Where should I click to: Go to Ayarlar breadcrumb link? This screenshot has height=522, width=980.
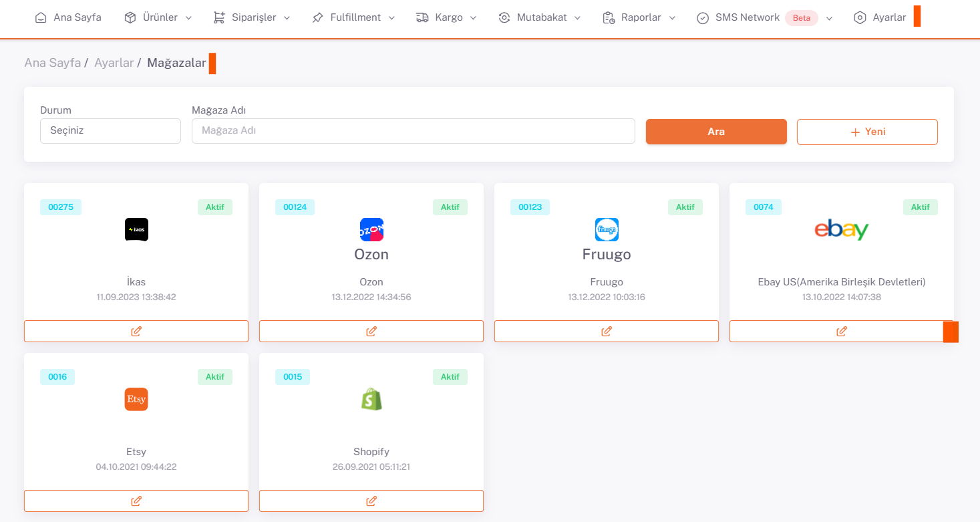click(x=114, y=63)
